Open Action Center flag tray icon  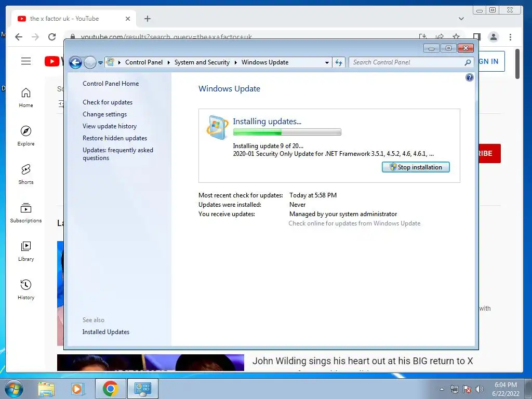pyautogui.click(x=467, y=389)
